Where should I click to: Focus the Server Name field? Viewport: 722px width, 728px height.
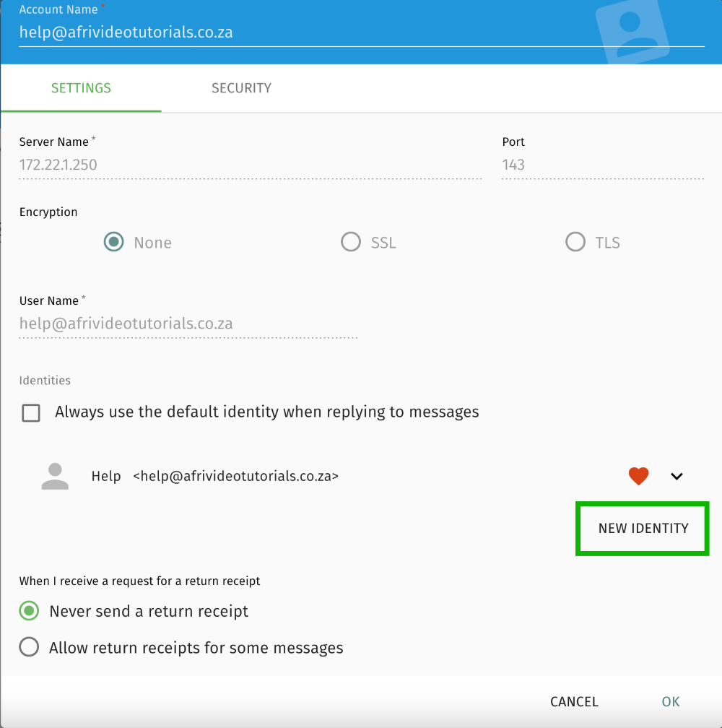pos(250,165)
